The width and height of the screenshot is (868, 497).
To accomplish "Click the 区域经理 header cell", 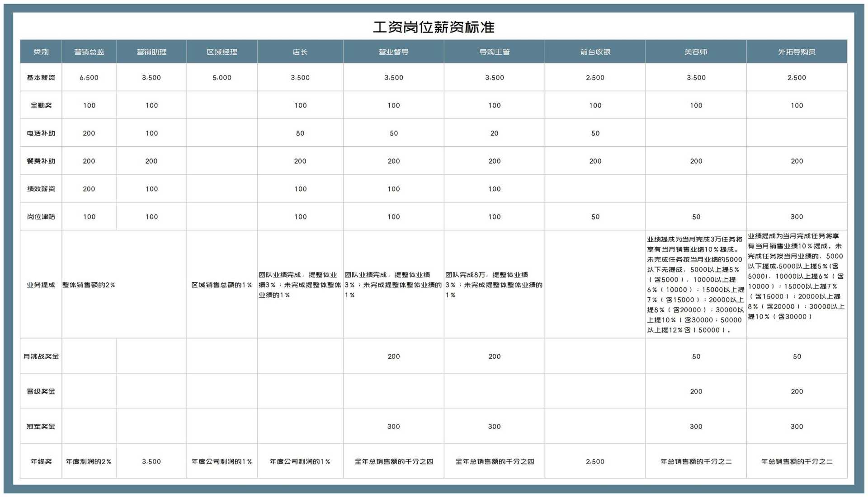I will [x=221, y=52].
